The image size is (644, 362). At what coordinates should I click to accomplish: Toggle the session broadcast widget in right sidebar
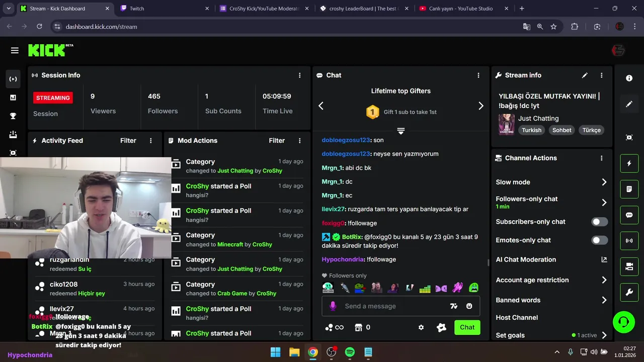click(x=629, y=240)
